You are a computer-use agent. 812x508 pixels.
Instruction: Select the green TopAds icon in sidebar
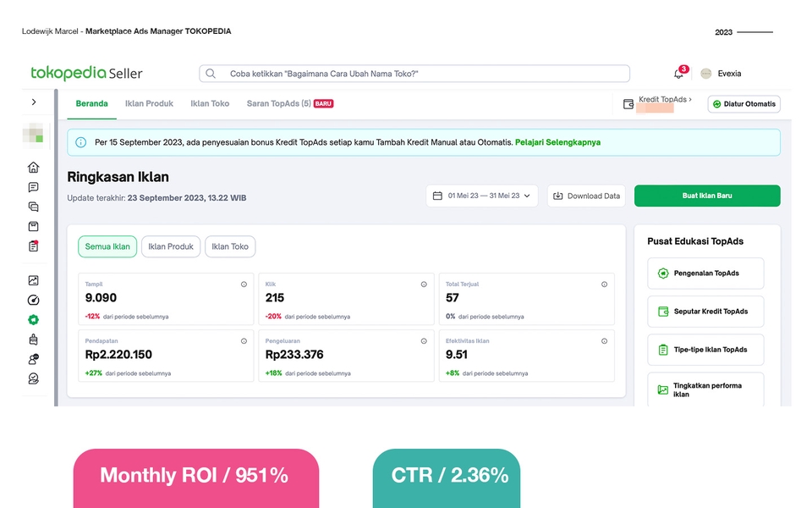(34, 320)
